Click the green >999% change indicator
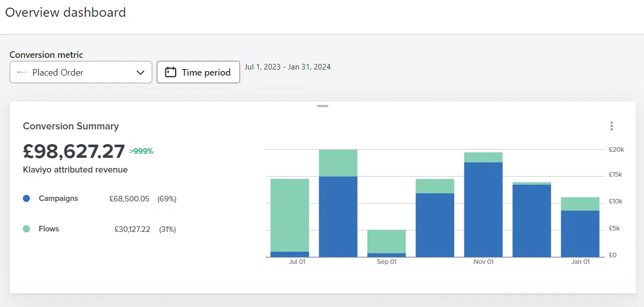Image resolution: width=644 pixels, height=307 pixels. (x=141, y=151)
